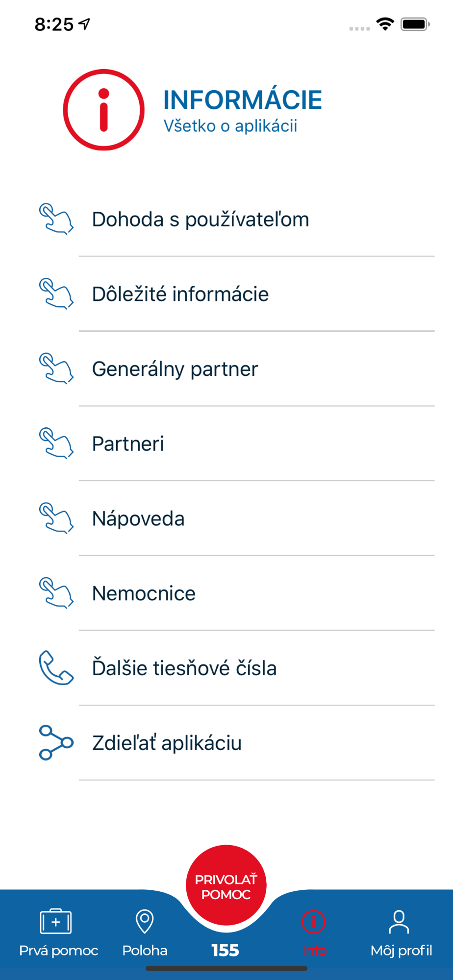
Task: Tap the Zdieľať aplikáciu label
Action: pyautogui.click(x=167, y=743)
